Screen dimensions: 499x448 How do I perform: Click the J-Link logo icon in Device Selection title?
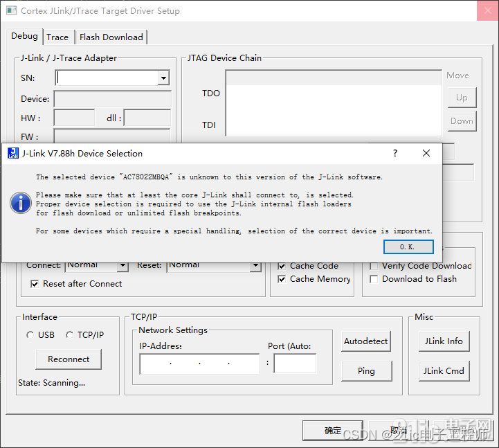(13, 153)
